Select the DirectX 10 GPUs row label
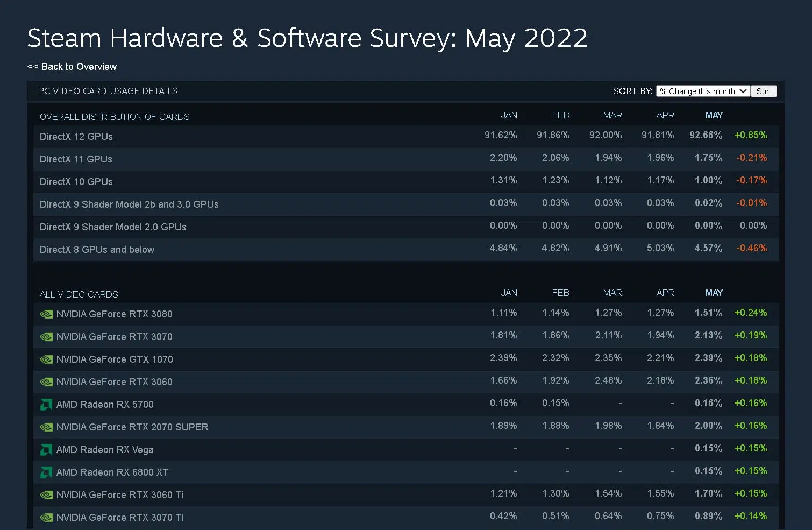Viewport: 812px width, 530px height. (x=76, y=182)
